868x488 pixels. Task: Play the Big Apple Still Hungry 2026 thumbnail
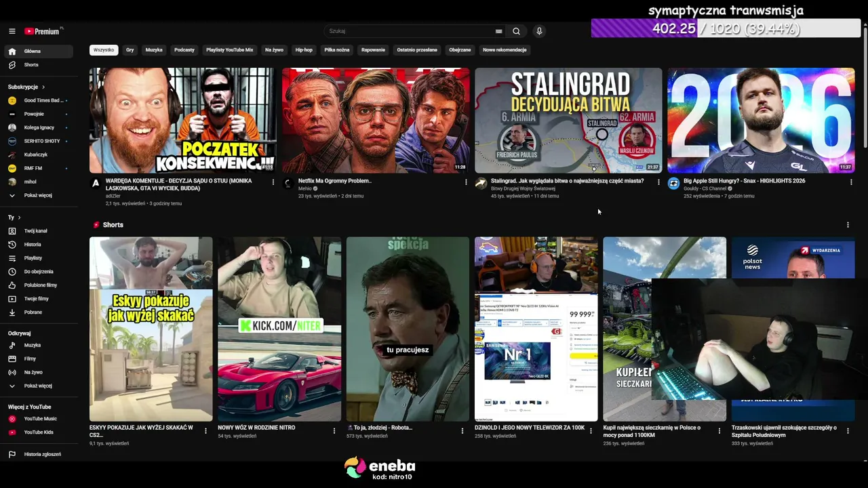click(x=761, y=121)
